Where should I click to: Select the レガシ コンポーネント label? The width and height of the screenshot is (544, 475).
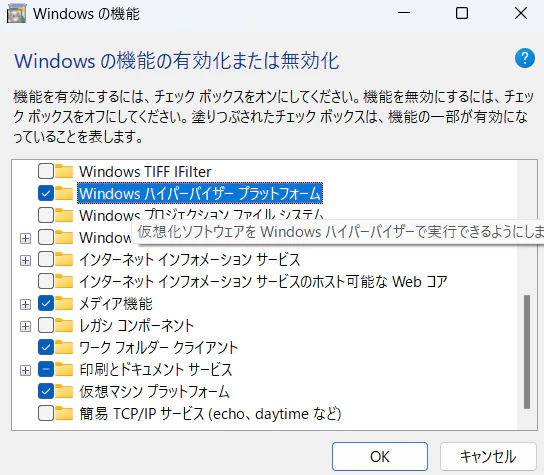(x=136, y=326)
